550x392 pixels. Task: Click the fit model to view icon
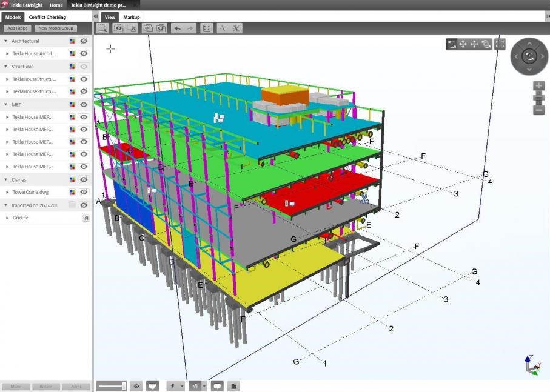pos(207,28)
